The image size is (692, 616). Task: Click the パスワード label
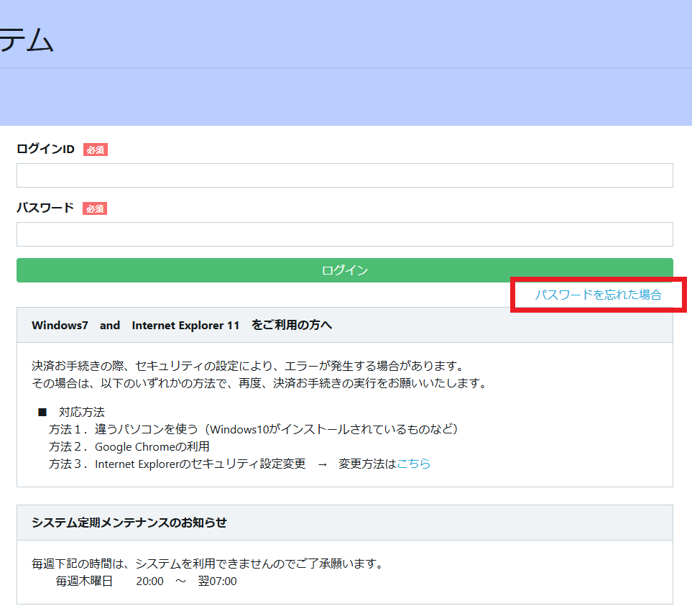pos(45,208)
